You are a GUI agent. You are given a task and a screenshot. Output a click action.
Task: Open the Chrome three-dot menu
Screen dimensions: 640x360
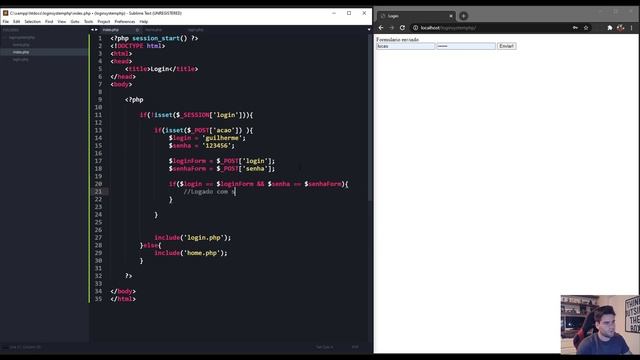[631, 28]
